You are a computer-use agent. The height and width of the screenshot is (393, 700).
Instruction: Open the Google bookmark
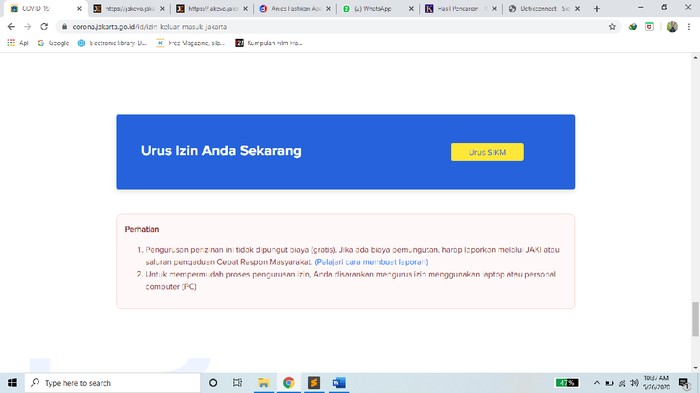tap(53, 43)
